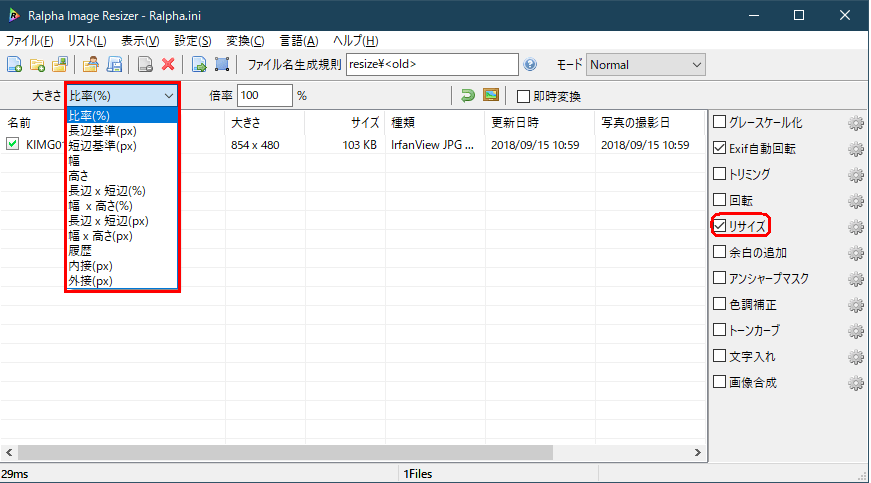Select 幅 x 高さ(px) option
This screenshot has width=871, height=483.
[122, 236]
